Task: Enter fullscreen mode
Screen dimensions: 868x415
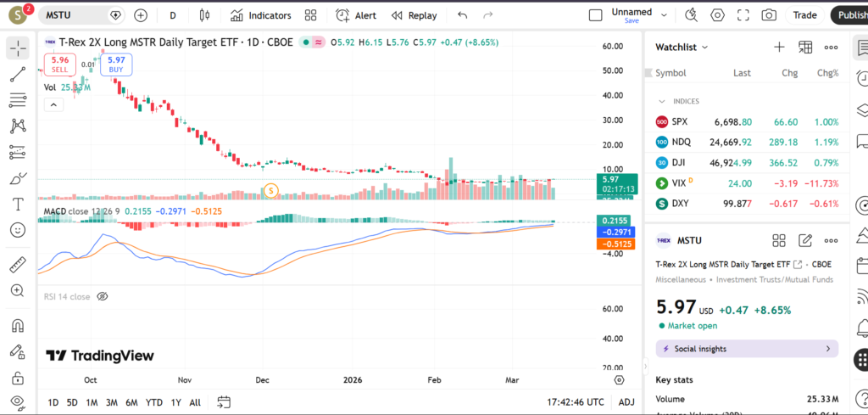Action: coord(743,15)
